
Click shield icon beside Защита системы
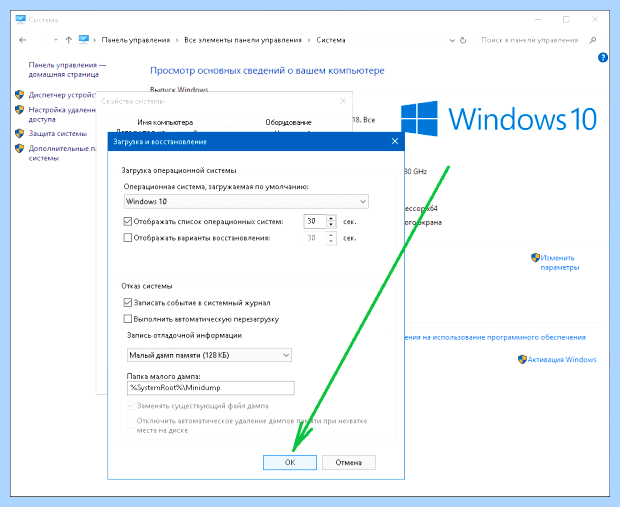click(19, 133)
